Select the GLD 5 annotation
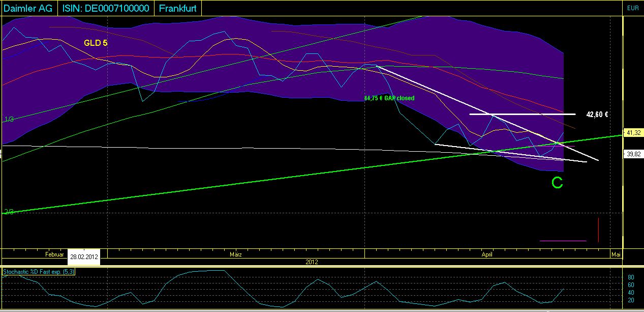The image size is (644, 312). click(x=96, y=43)
